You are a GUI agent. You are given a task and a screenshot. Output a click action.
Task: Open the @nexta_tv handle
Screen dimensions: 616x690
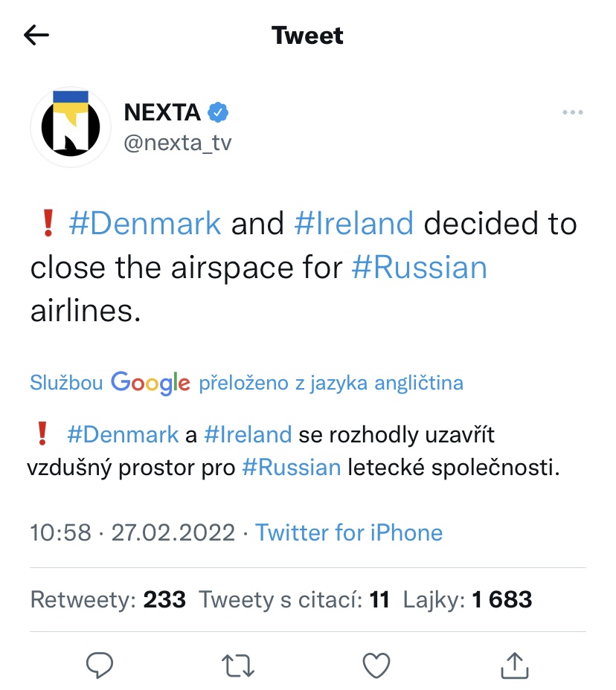point(178,142)
